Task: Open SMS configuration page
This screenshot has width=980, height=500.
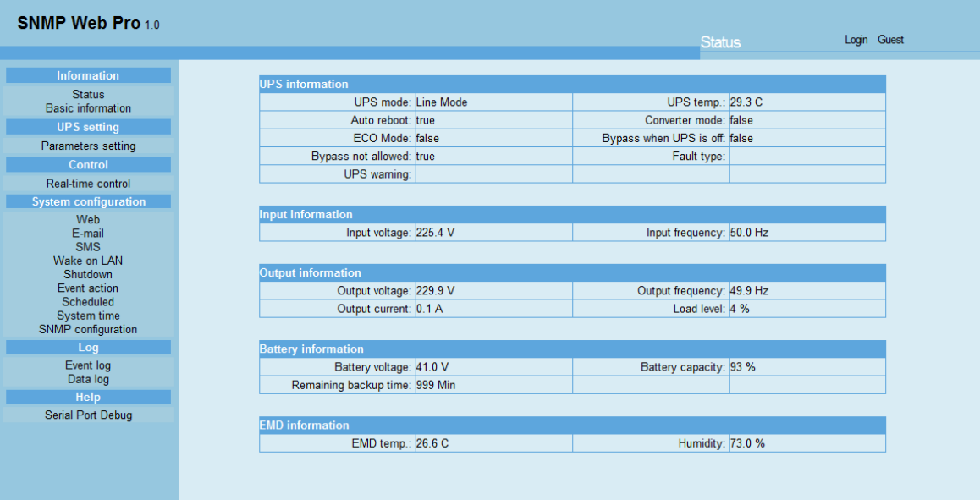Action: point(88,247)
